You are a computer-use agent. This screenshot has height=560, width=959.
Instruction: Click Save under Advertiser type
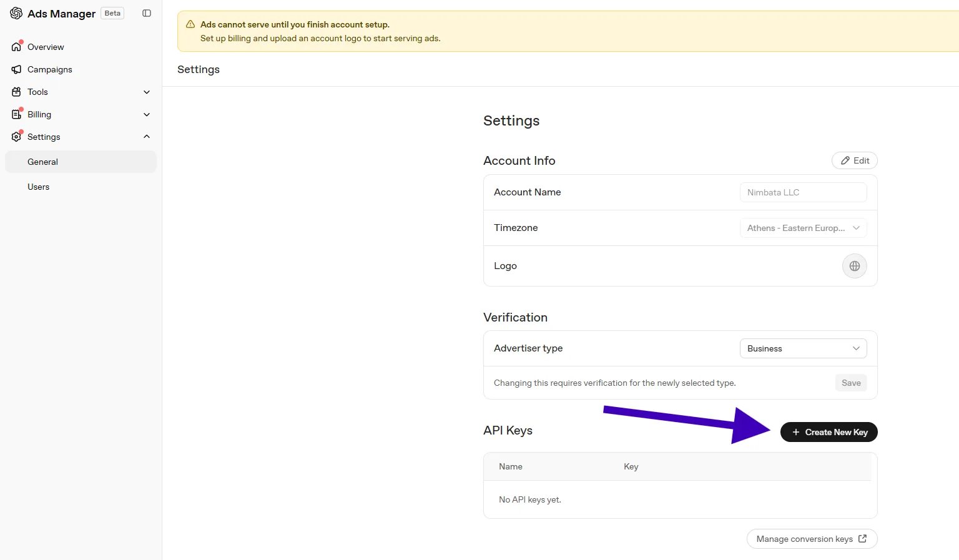pos(851,383)
